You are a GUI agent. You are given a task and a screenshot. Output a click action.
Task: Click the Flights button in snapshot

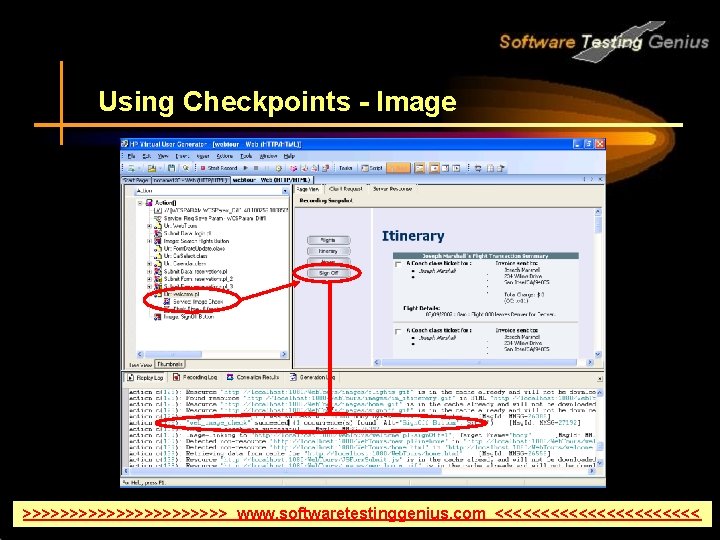click(328, 240)
